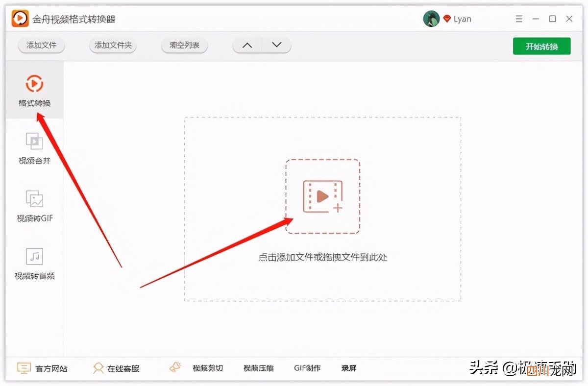Viewport: 588px width, 386px height.
Task: Start conversion with green 开始转换 button
Action: [542, 46]
